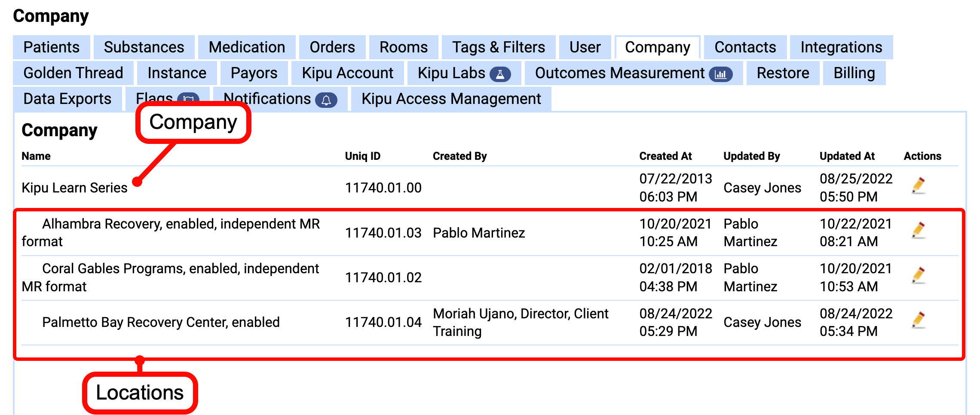Click updated date 10/20/2021 10:53 AM
980x415 pixels.
tap(856, 277)
